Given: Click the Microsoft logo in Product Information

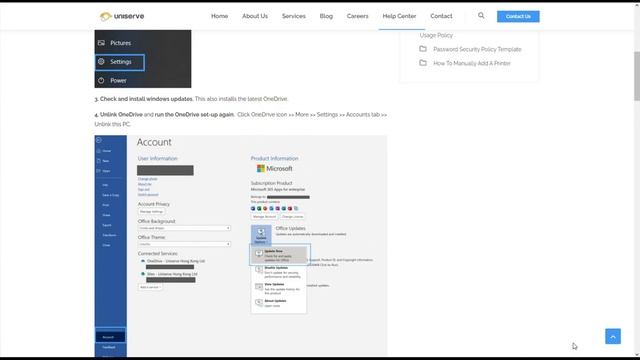Looking at the screenshot, I should [274, 169].
